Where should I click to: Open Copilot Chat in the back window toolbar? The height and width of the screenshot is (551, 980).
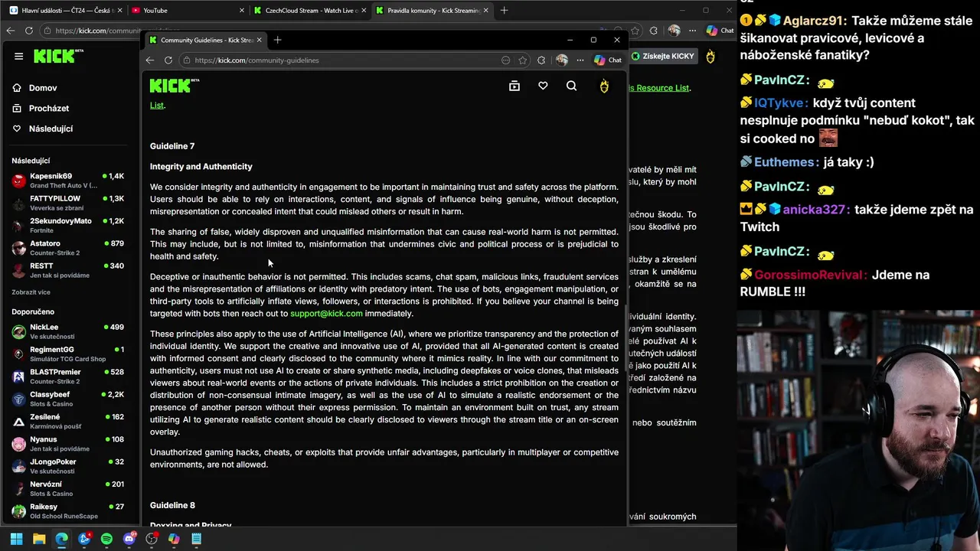point(720,31)
